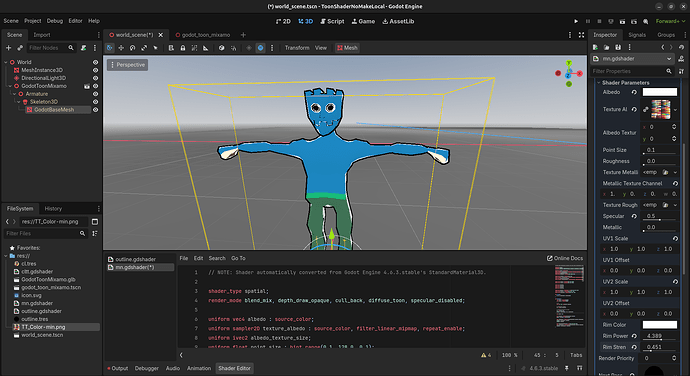Viewport: 690px width, 376px height.
Task: Switch to the Signals tab
Action: (x=637, y=35)
